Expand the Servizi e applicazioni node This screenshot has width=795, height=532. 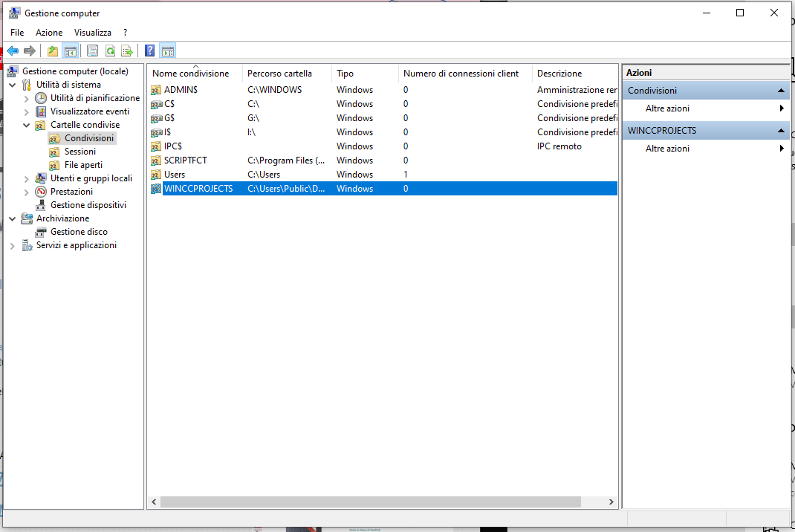(13, 246)
